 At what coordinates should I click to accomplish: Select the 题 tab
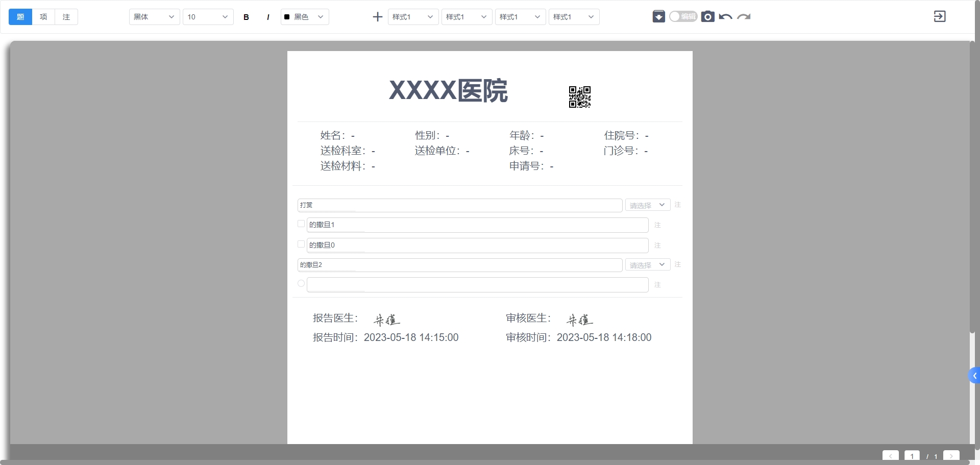(x=20, y=17)
